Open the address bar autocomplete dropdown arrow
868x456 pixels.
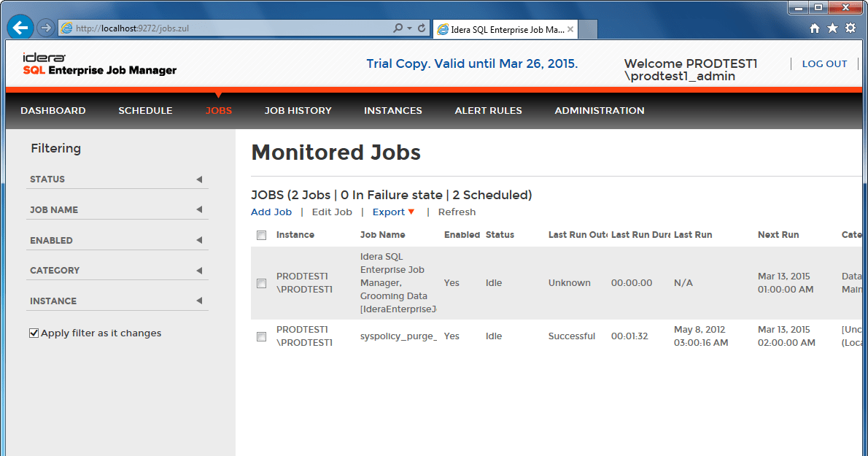(410, 28)
